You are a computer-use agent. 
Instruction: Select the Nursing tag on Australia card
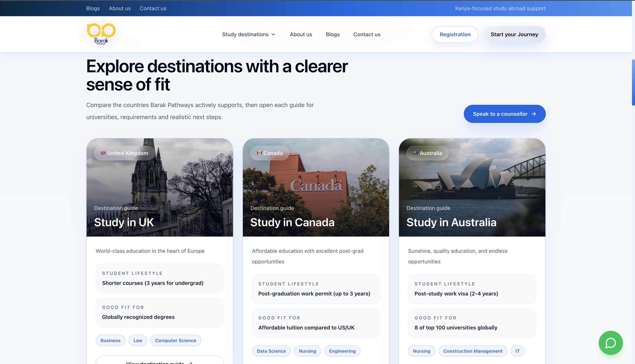[x=422, y=351]
